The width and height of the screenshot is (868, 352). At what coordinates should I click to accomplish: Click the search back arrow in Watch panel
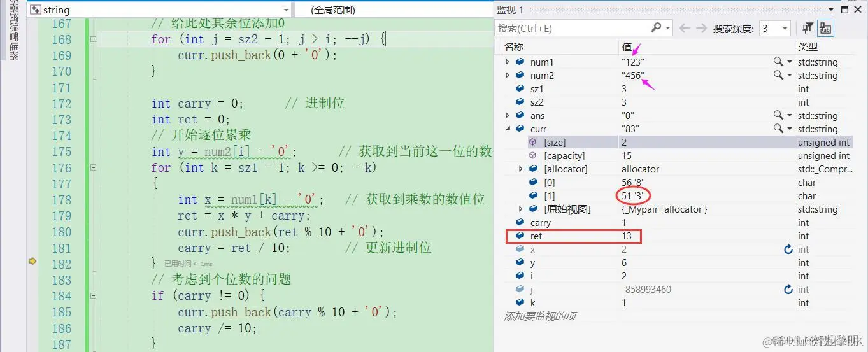(685, 28)
